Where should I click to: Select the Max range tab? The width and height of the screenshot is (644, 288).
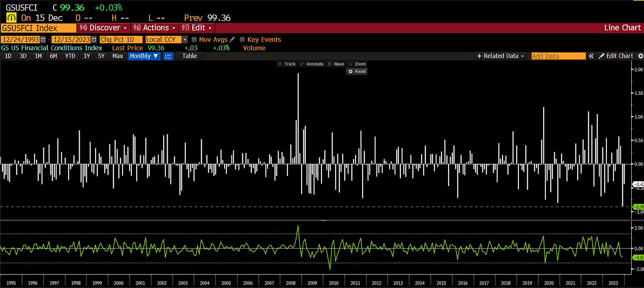coord(118,56)
